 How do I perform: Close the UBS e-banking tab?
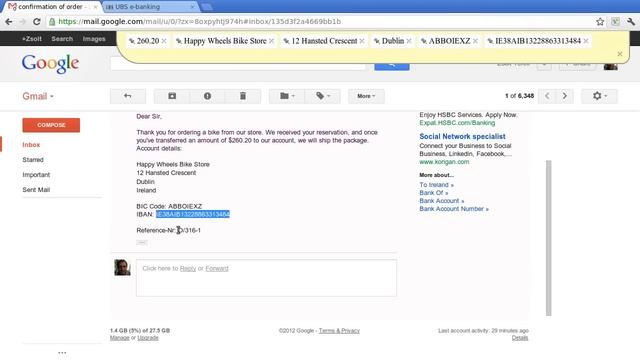tap(192, 7)
